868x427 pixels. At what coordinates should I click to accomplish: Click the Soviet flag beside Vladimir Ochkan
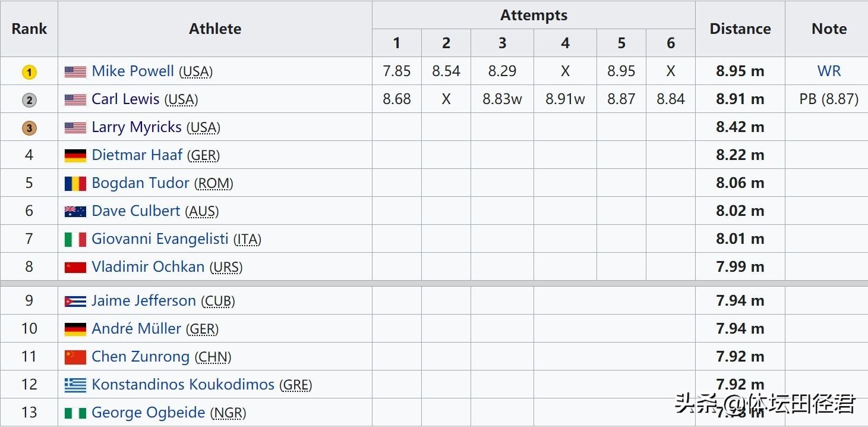point(75,267)
